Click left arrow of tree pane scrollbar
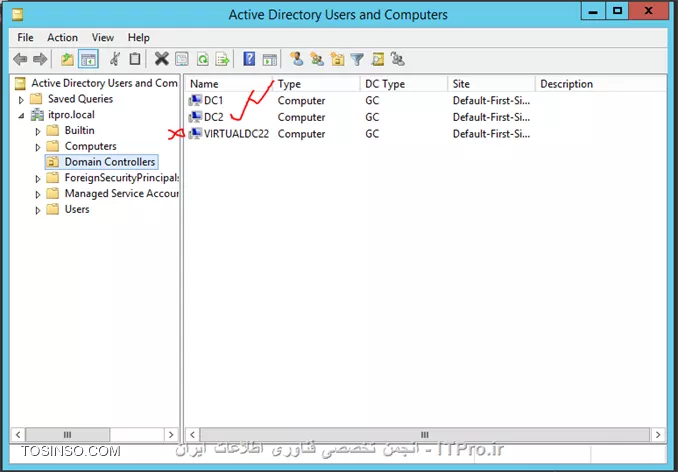This screenshot has height=472, width=678. [18, 434]
